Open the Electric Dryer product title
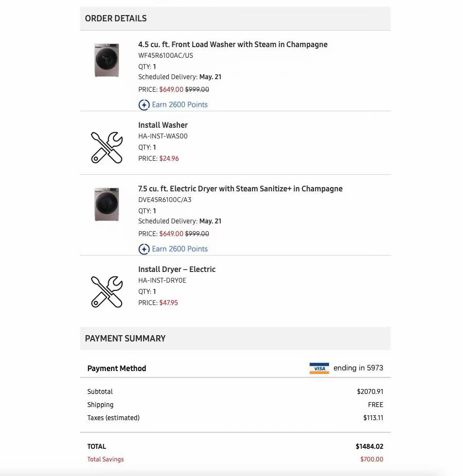463x476 pixels. (x=240, y=188)
